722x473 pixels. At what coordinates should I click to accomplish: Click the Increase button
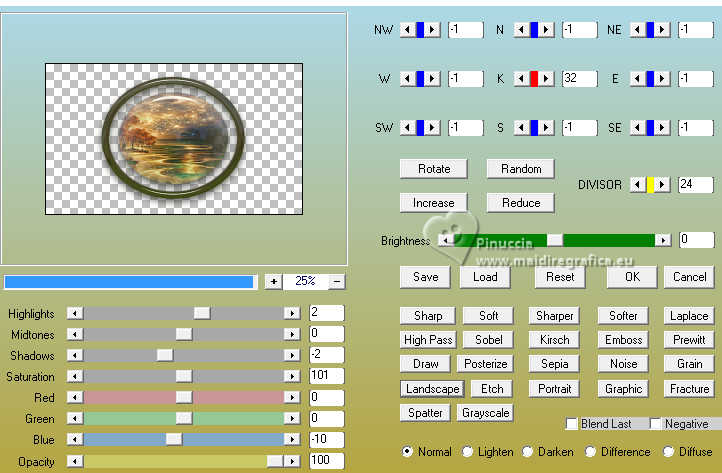point(434,203)
